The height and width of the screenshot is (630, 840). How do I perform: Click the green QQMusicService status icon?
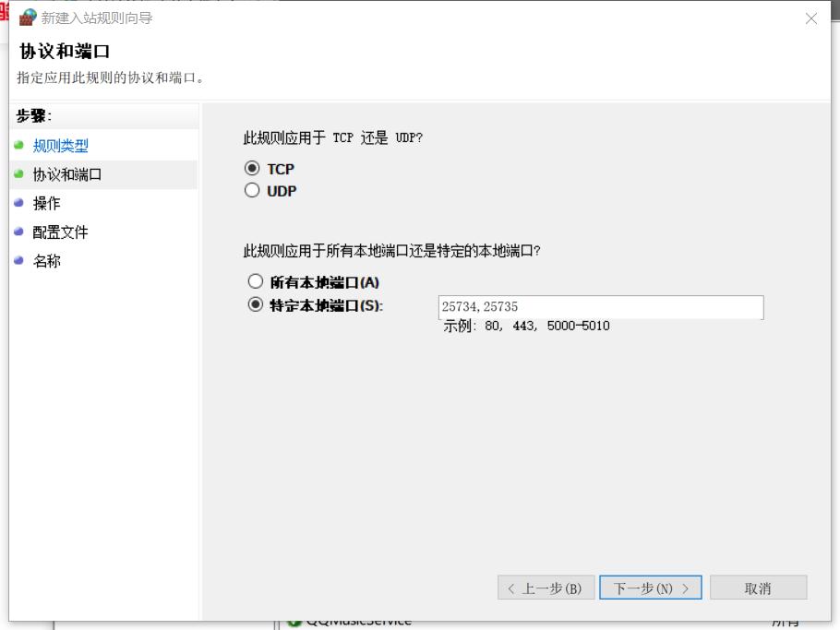pyautogui.click(x=294, y=623)
